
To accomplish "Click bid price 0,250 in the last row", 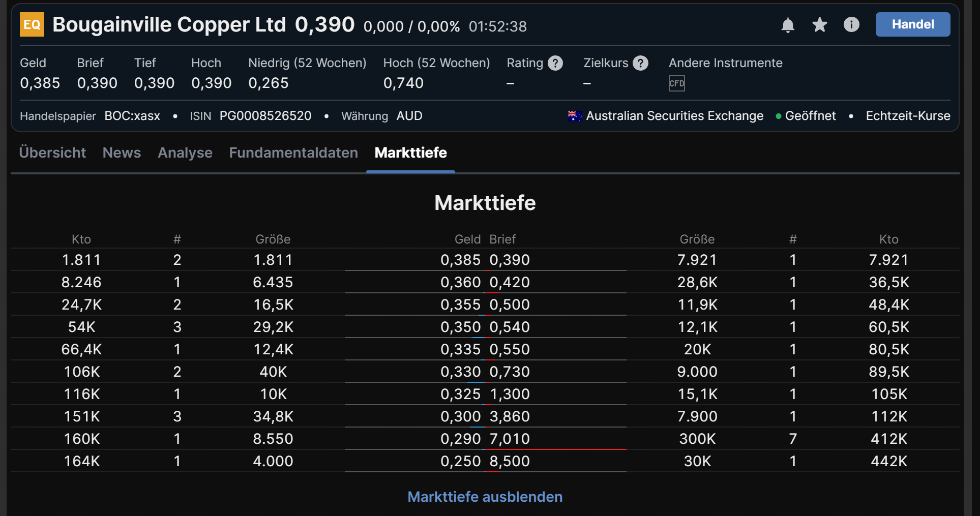I will (461, 461).
